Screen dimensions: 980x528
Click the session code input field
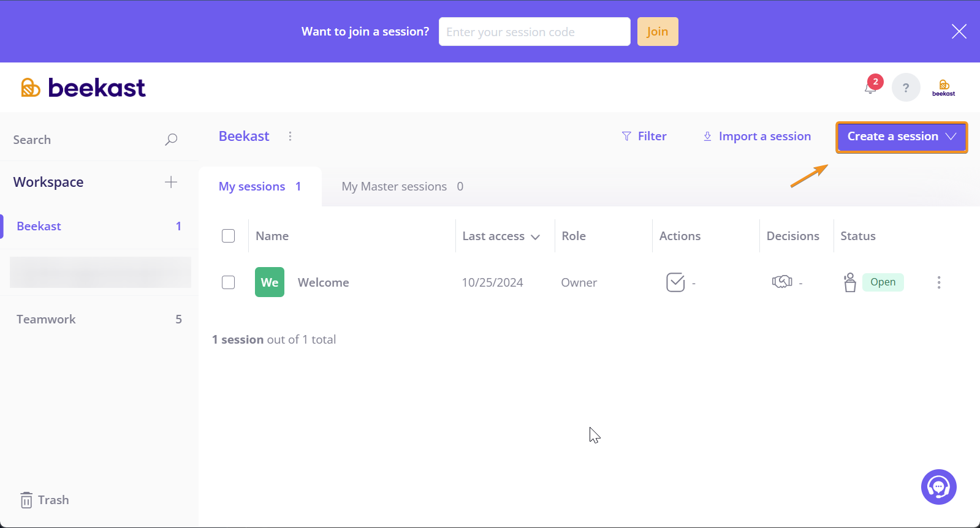point(534,31)
